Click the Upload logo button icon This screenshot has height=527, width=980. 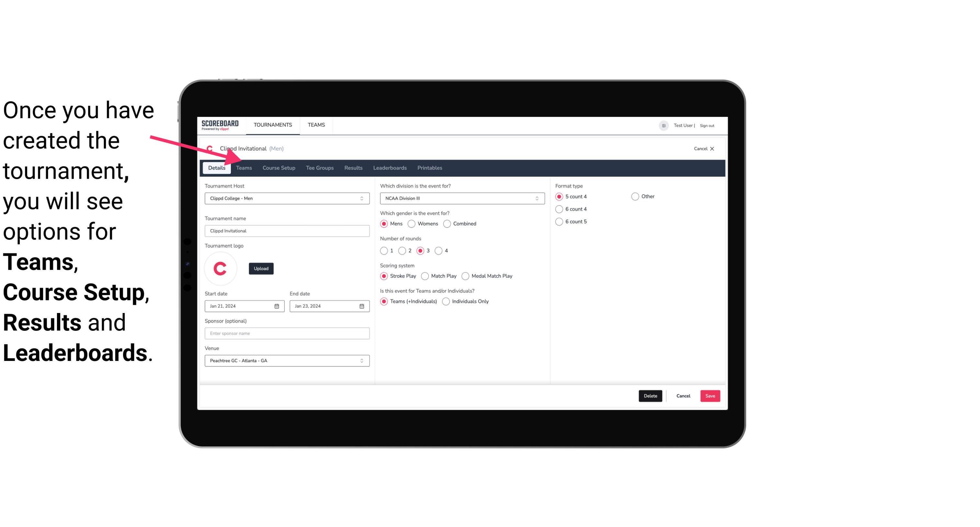[x=261, y=268]
